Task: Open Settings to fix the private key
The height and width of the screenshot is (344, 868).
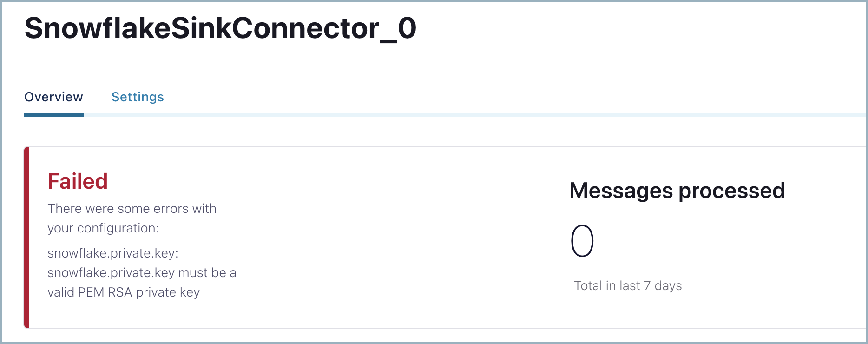Action: pos(138,97)
